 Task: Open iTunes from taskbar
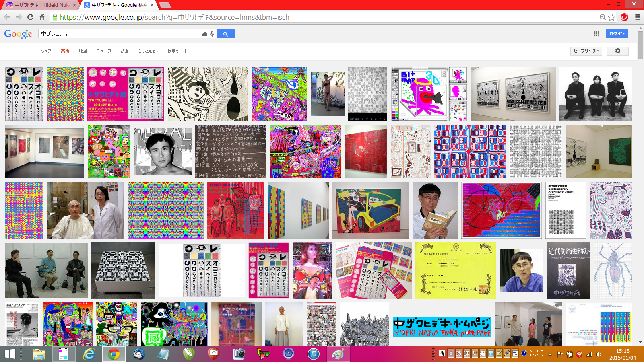(x=314, y=354)
